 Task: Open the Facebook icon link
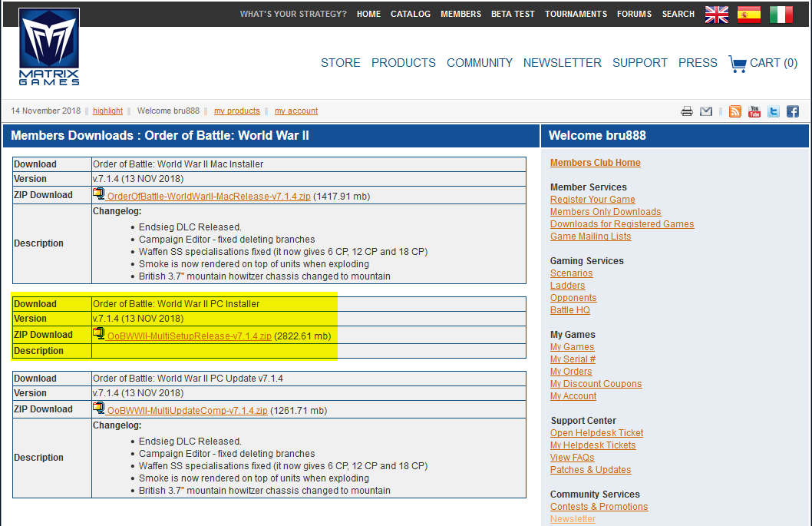coord(793,111)
